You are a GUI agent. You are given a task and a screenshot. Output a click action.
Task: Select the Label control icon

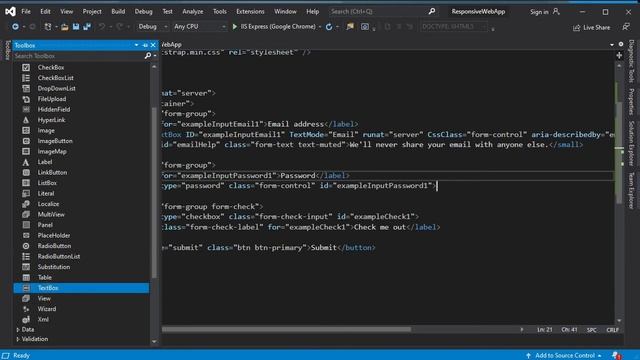(x=26, y=162)
